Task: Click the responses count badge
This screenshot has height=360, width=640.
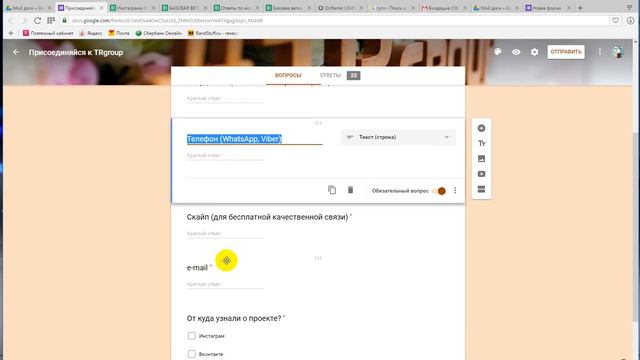Action: click(x=353, y=76)
